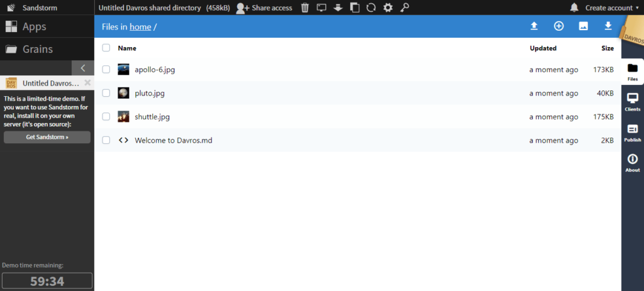
Task: Open notifications bell icon
Action: pos(574,8)
